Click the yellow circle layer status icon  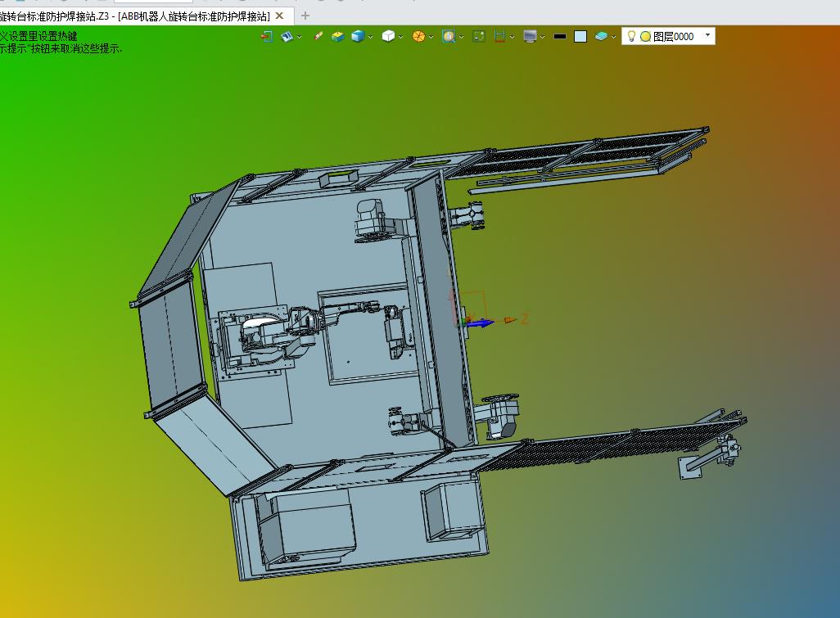[x=645, y=36]
